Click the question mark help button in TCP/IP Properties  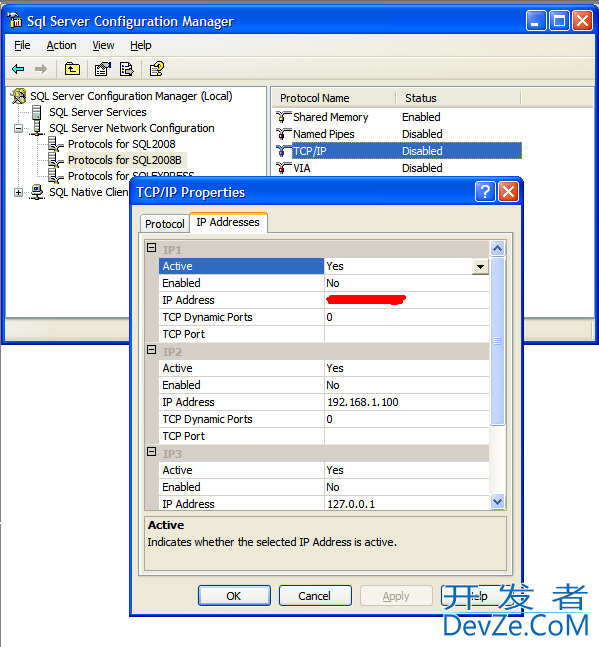[x=485, y=192]
